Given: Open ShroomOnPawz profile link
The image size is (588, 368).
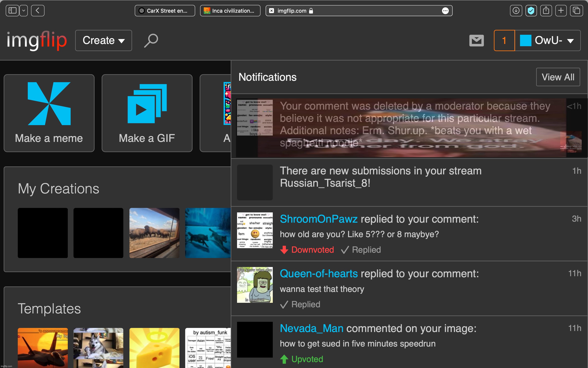Looking at the screenshot, I should pos(318,219).
